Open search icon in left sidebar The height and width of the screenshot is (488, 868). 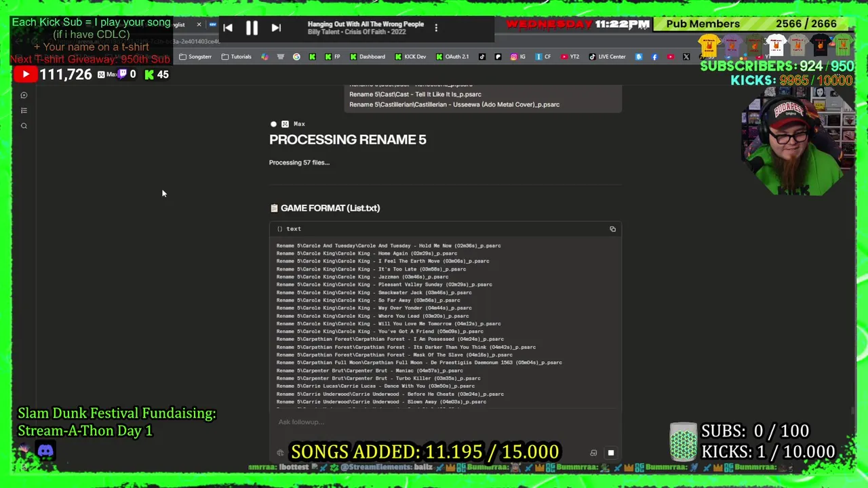(x=24, y=125)
